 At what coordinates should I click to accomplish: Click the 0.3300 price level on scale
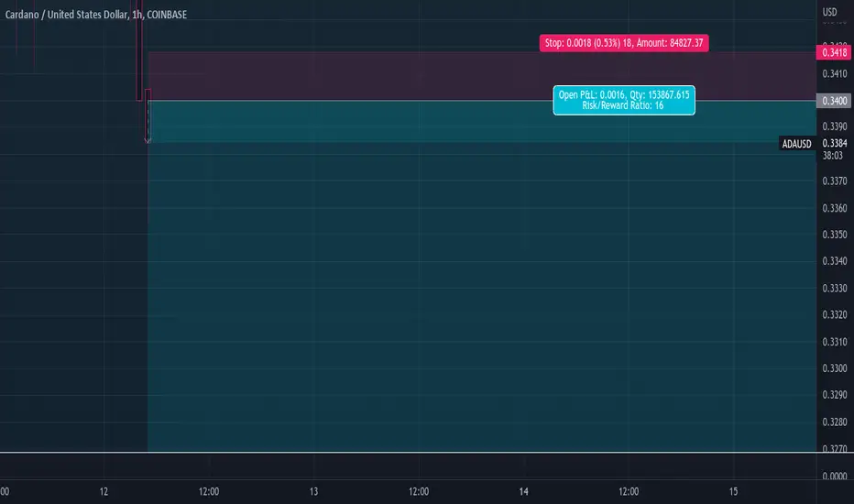[835, 368]
